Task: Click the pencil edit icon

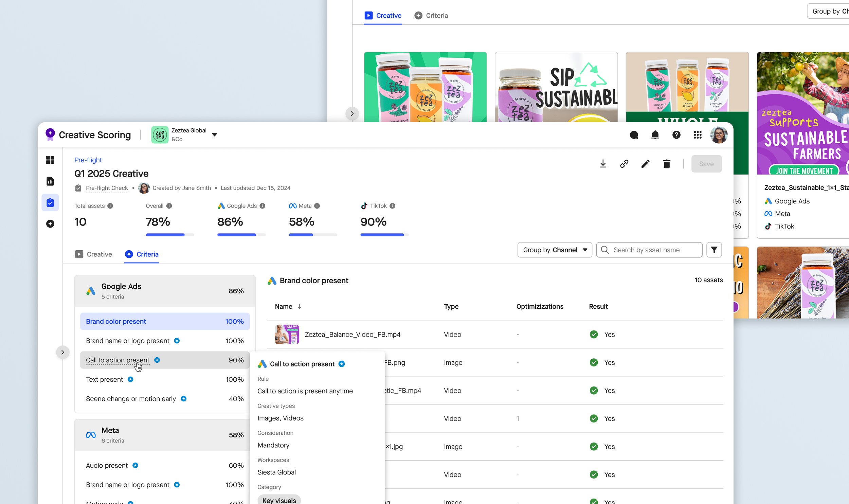Action: (x=645, y=164)
